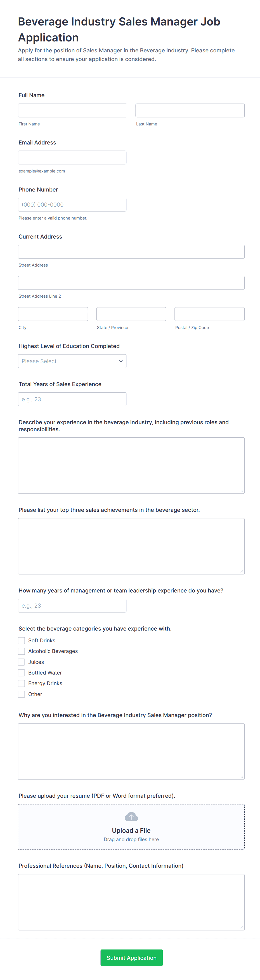
Task: Select the Bottled Water checkbox
Action: pyautogui.click(x=22, y=673)
